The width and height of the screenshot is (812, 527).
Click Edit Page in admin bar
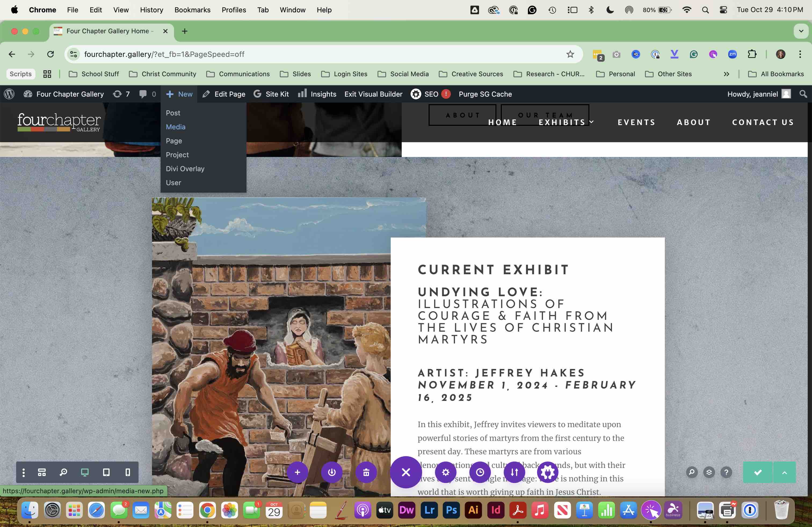click(224, 94)
